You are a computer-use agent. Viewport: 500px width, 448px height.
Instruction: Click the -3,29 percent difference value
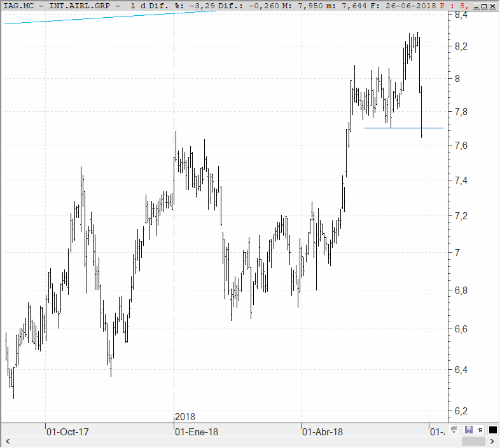202,6
